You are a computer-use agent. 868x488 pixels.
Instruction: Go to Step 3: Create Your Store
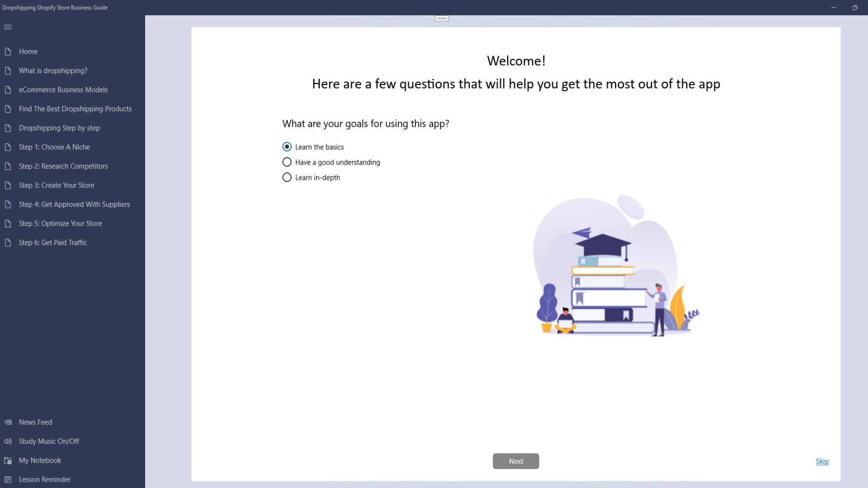coord(56,185)
